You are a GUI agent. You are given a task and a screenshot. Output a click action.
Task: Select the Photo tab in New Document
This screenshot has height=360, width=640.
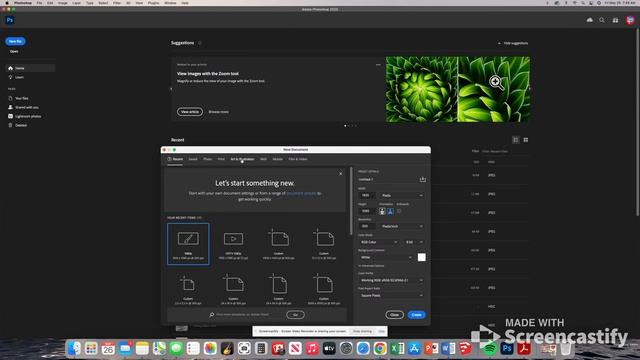(x=208, y=159)
